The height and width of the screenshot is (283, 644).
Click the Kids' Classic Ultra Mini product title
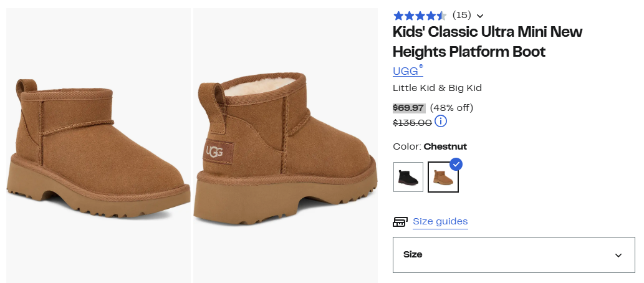click(487, 41)
